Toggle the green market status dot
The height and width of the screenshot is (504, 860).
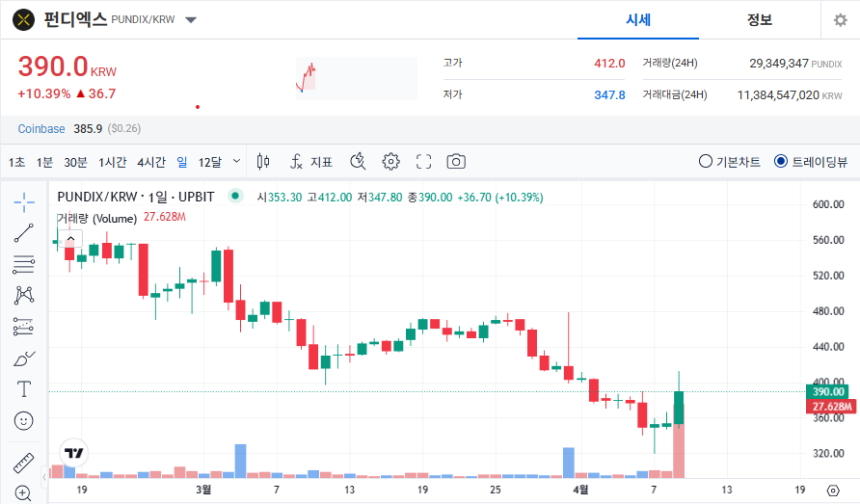(235, 196)
